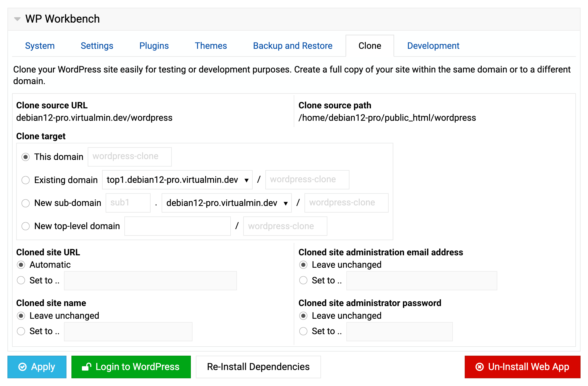Pick the New top-level domain radio
The image size is (588, 386).
coord(26,226)
